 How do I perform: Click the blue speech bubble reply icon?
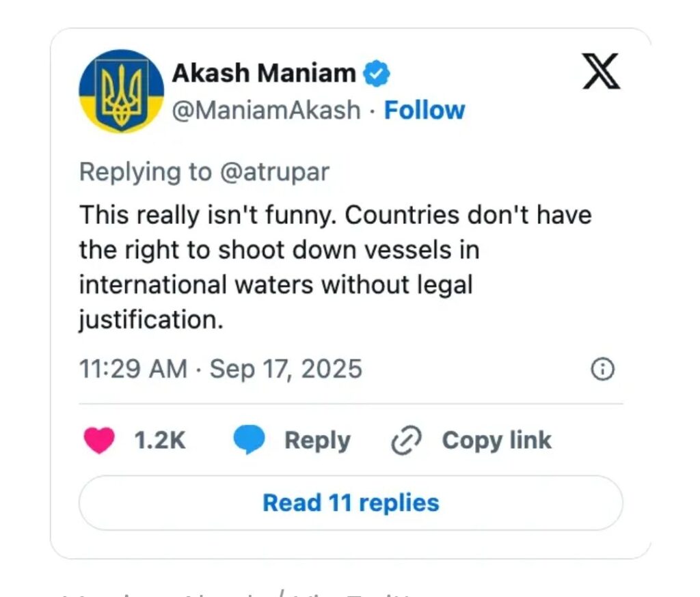coord(249,440)
